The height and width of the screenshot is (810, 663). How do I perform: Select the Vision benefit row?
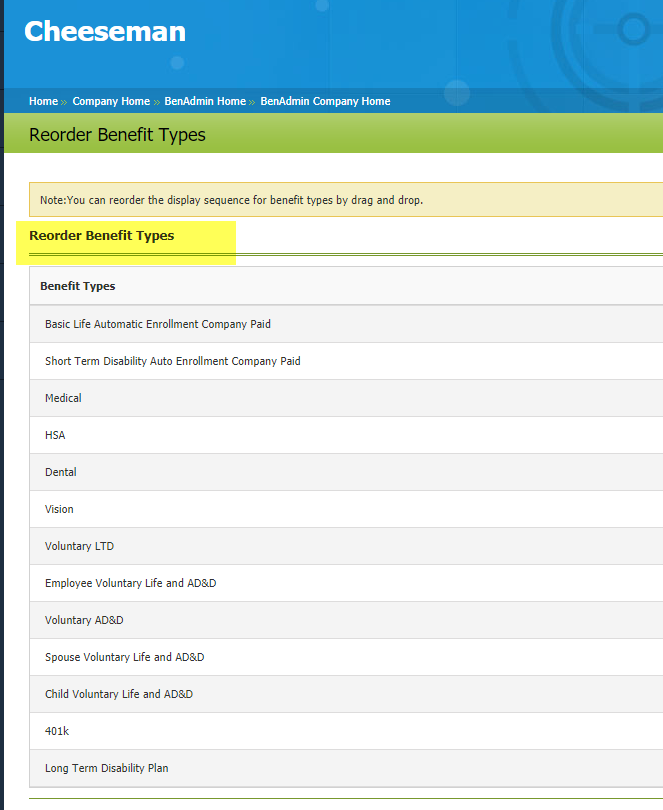tap(59, 509)
